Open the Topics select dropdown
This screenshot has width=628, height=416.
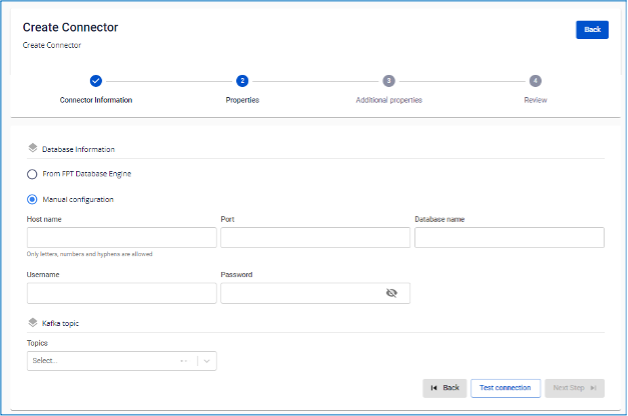pos(122,361)
